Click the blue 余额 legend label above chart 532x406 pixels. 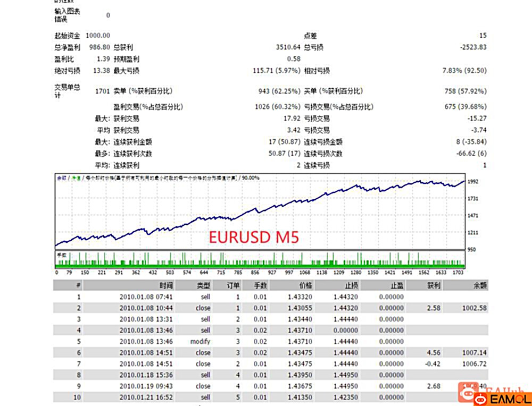coord(61,178)
